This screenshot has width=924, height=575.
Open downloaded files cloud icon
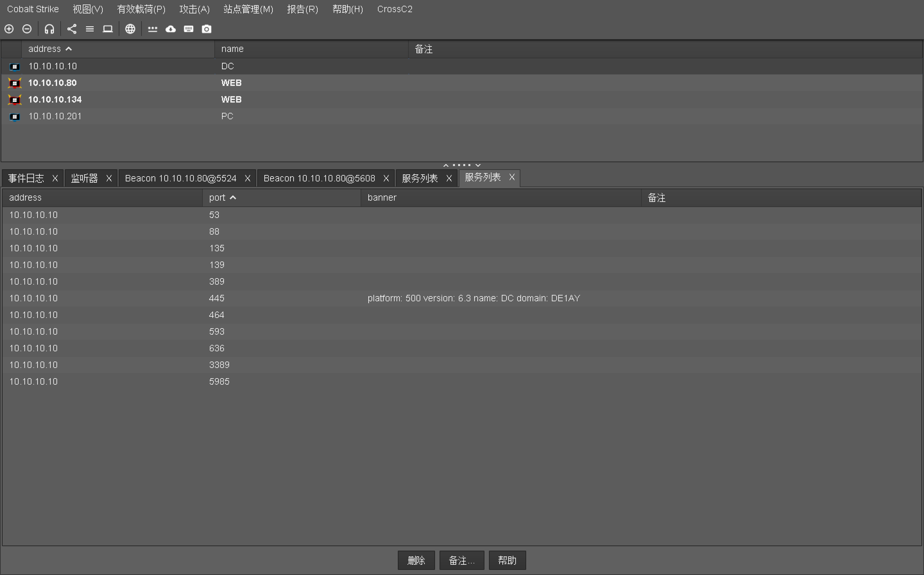170,29
